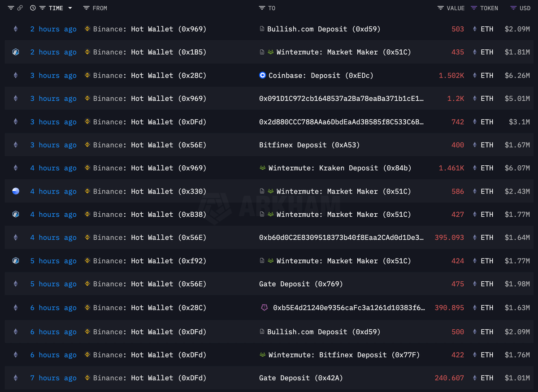Sort by the TIME column header label
538x392 pixels.
click(56, 8)
